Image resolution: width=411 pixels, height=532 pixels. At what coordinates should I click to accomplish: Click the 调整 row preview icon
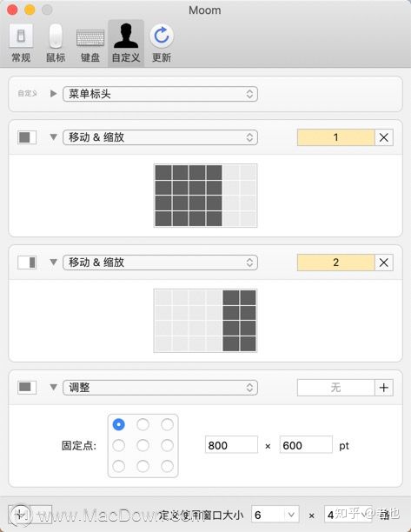[x=27, y=387]
